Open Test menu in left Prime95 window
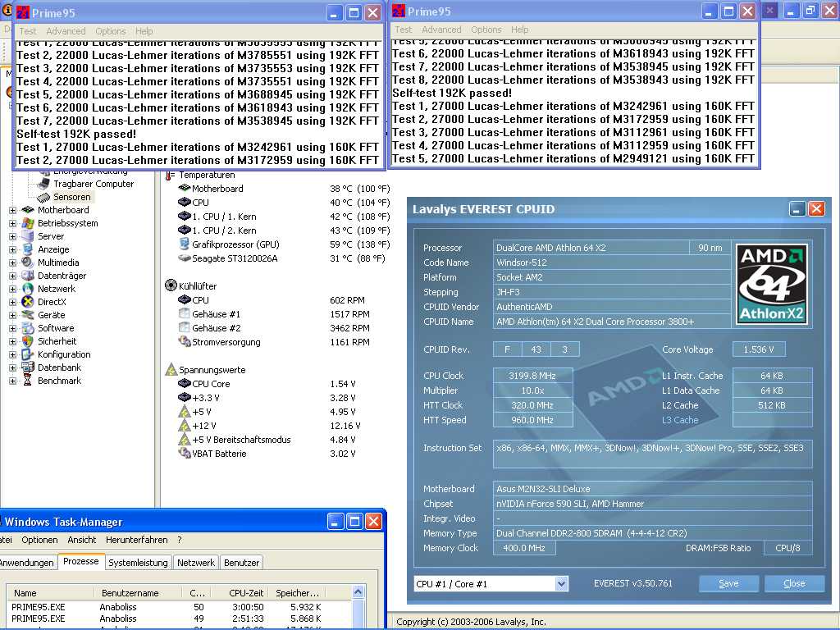Image resolution: width=840 pixels, height=630 pixels. tap(28, 32)
